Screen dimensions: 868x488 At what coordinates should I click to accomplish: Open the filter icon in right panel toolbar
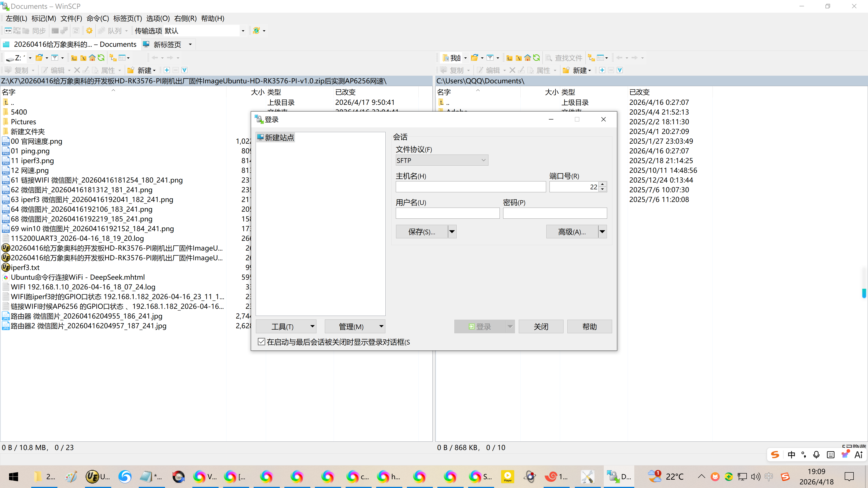click(x=490, y=58)
